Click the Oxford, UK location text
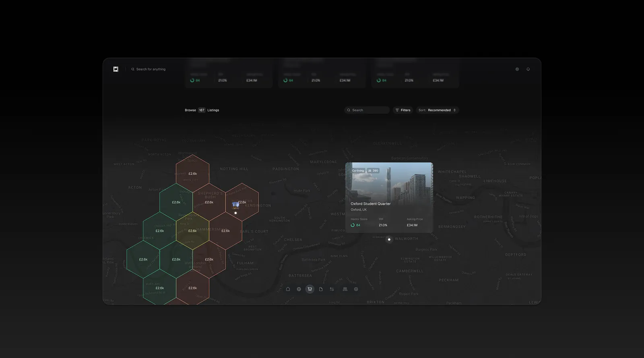 point(359,210)
